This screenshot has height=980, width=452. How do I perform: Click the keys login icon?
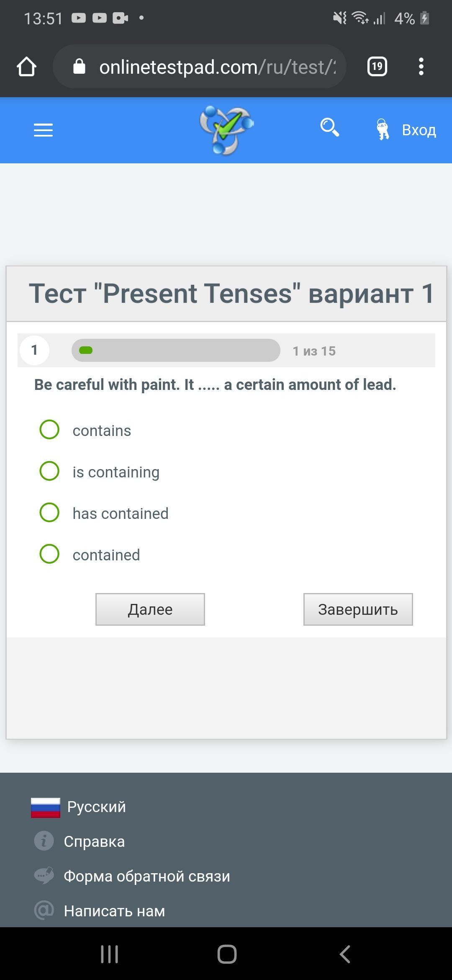pyautogui.click(x=382, y=129)
